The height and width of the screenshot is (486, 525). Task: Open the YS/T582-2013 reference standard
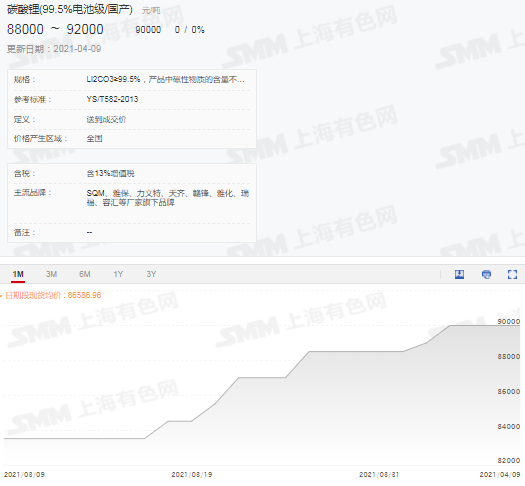[x=112, y=99]
